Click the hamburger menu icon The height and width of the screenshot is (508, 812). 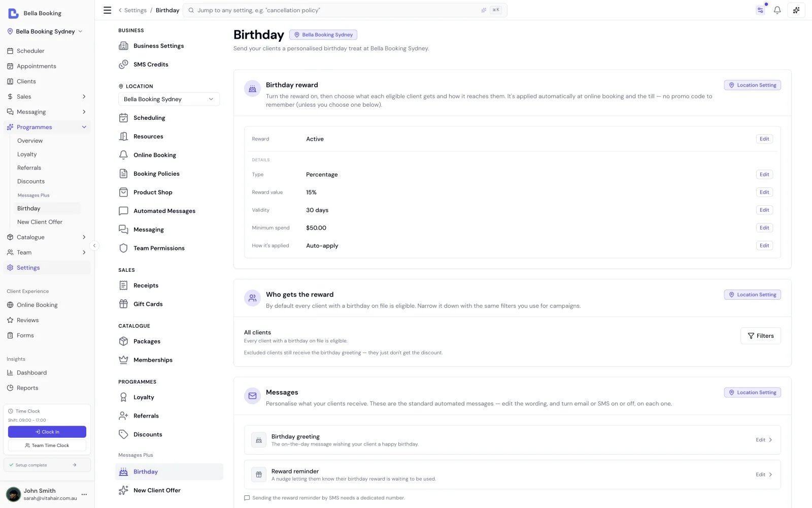click(x=107, y=10)
